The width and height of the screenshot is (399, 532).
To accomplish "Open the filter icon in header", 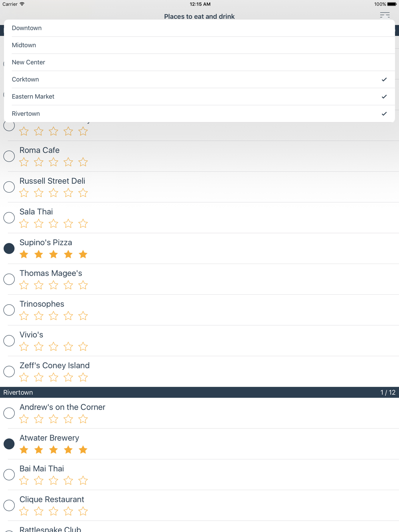I will [x=385, y=15].
